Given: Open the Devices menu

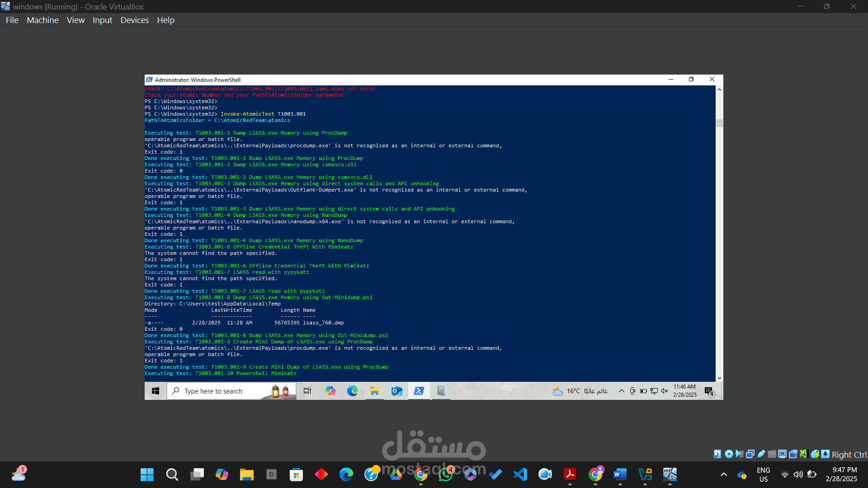Looking at the screenshot, I should coord(135,20).
